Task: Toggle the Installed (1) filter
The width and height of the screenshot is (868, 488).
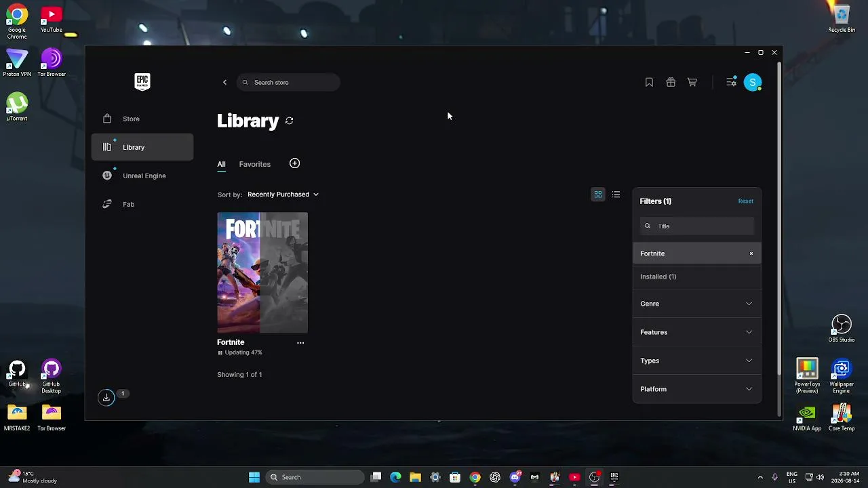Action: click(697, 277)
